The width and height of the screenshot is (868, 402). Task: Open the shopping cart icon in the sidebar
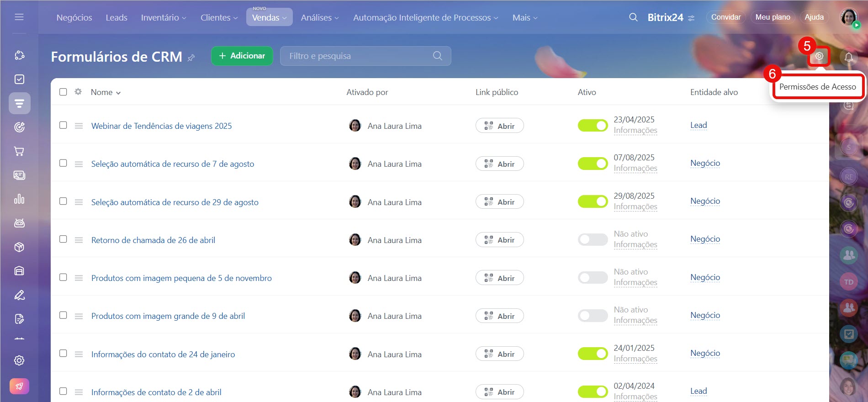click(x=19, y=151)
